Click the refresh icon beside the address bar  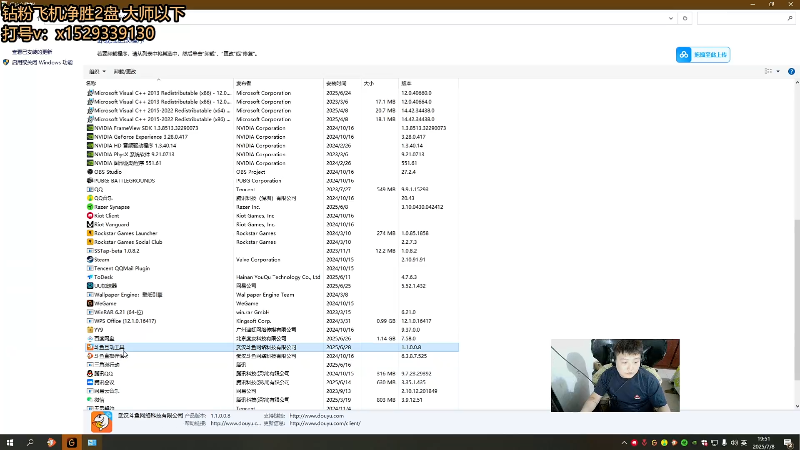pos(685,18)
